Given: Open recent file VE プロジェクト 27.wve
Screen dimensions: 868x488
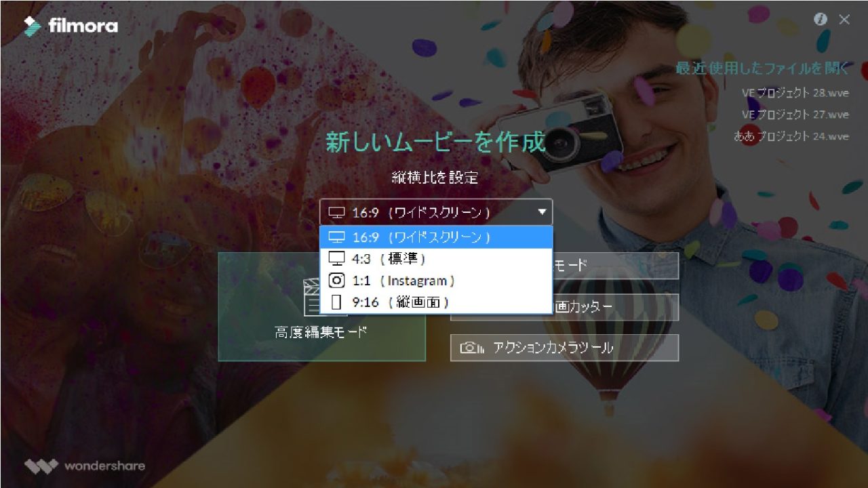Looking at the screenshot, I should pyautogui.click(x=795, y=114).
